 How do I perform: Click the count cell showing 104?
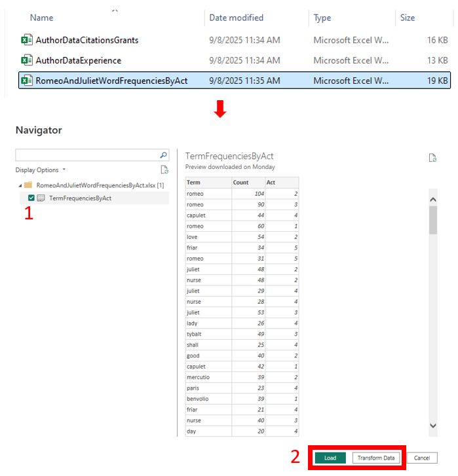pyautogui.click(x=248, y=194)
